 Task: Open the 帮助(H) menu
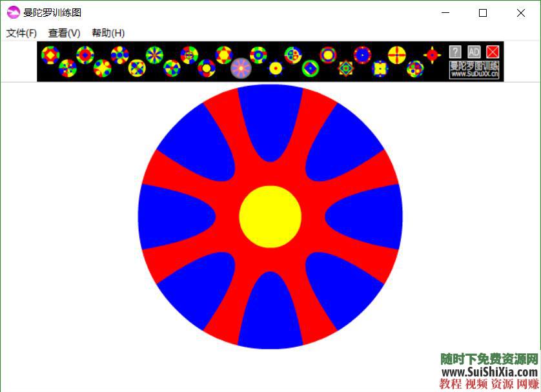108,33
